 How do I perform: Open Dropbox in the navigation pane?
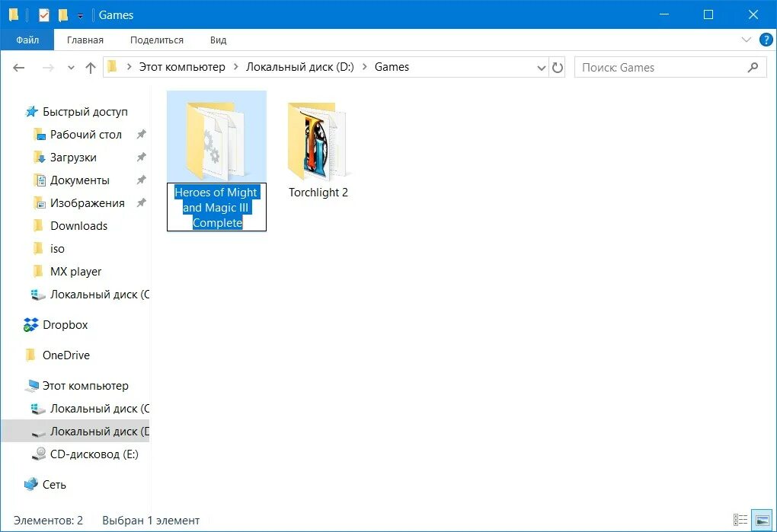(65, 325)
